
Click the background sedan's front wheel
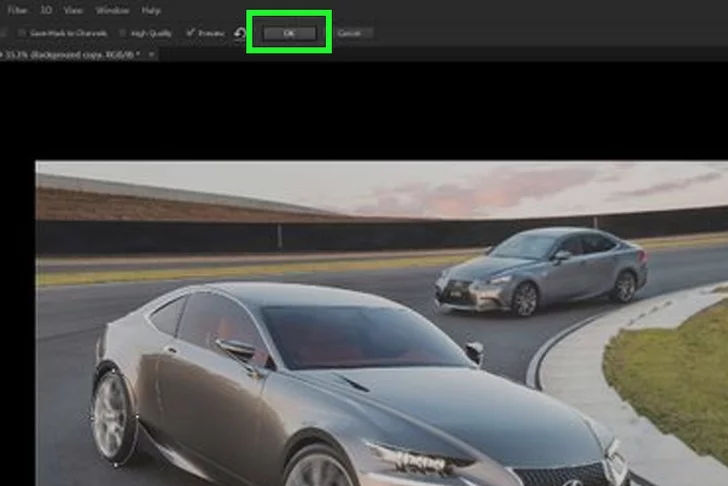tap(524, 299)
